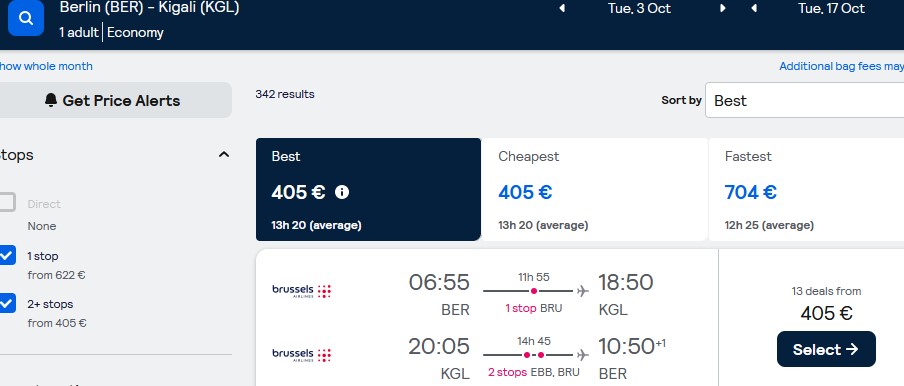Go to previous departure date arrow
Viewport: 904px width, 386px height.
point(562,9)
